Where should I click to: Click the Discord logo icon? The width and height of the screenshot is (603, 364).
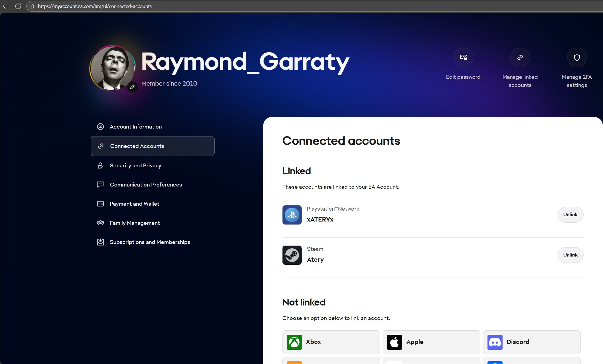(495, 342)
